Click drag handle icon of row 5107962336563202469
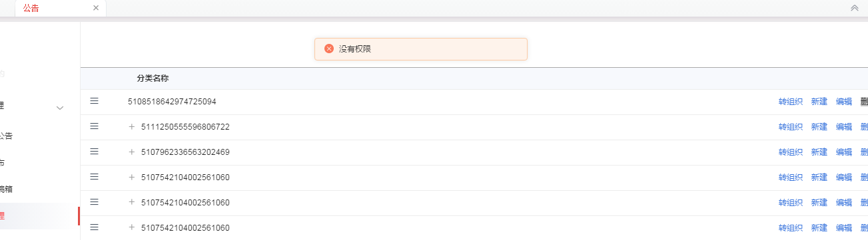The height and width of the screenshot is (240, 868). point(95,152)
